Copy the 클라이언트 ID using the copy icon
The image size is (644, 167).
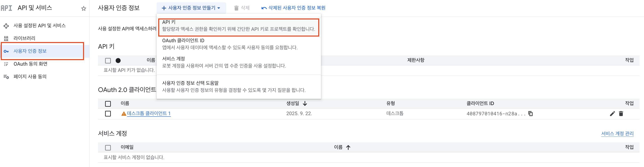click(x=530, y=114)
